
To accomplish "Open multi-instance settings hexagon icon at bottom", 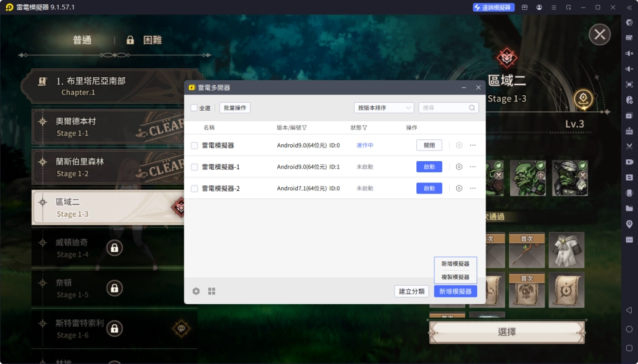I will (196, 291).
